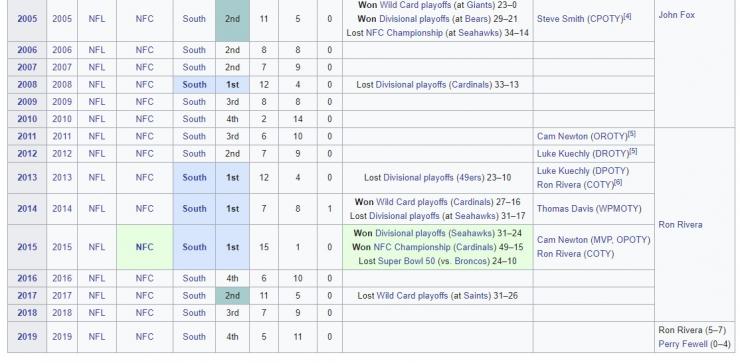
Task: Open the Super Bowl 50 link
Action: [x=406, y=261]
